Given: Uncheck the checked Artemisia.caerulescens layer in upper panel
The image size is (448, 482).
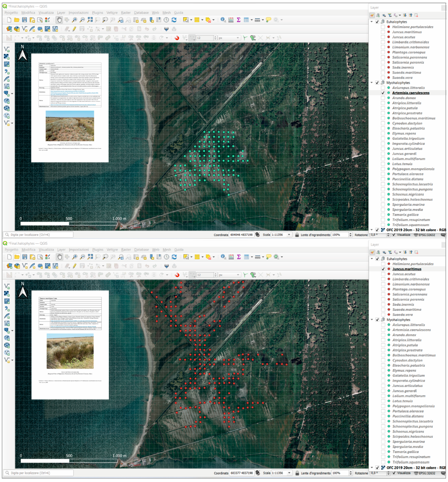Looking at the screenshot, I should (x=383, y=93).
